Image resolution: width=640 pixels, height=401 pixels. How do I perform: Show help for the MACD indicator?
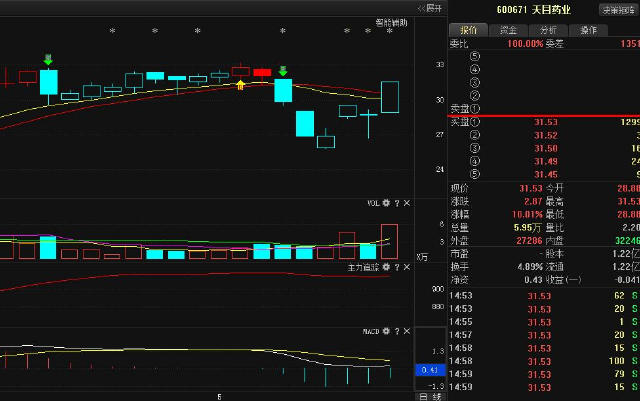tap(397, 331)
